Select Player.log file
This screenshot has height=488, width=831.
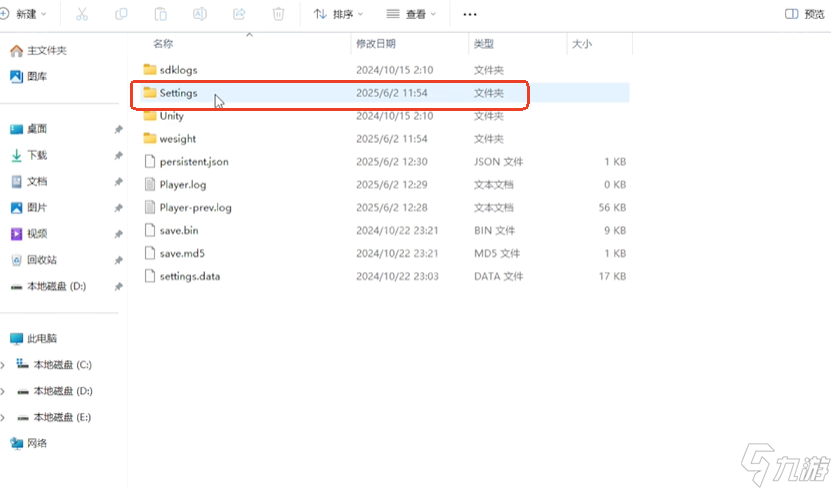click(x=384, y=184)
